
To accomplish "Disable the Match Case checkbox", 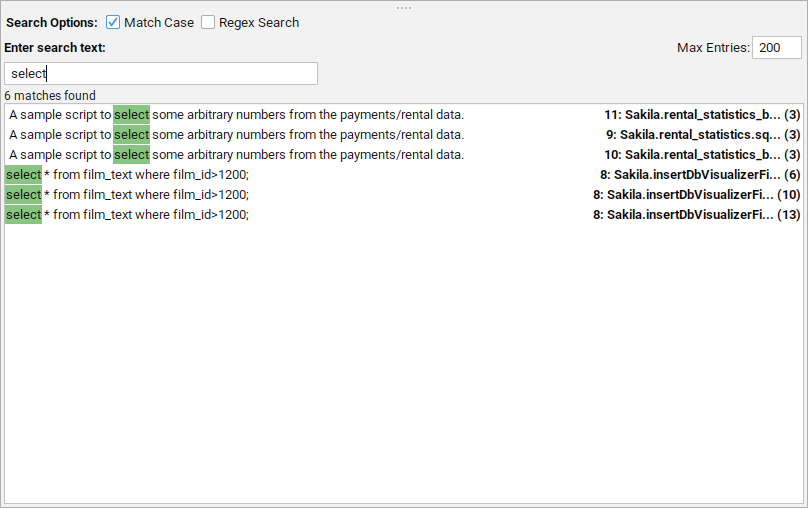I will 113,22.
